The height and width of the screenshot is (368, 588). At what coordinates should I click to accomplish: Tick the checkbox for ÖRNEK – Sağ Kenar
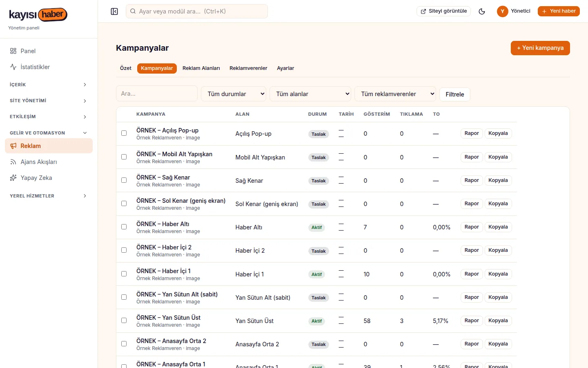pos(124,180)
